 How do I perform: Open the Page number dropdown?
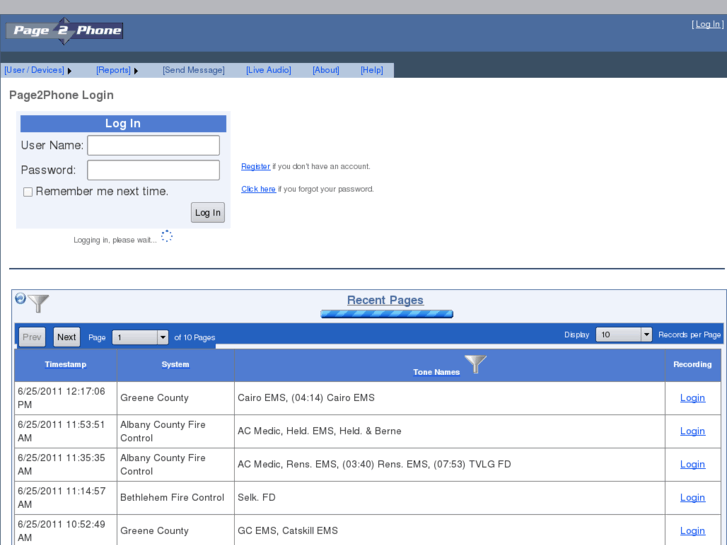coord(140,337)
